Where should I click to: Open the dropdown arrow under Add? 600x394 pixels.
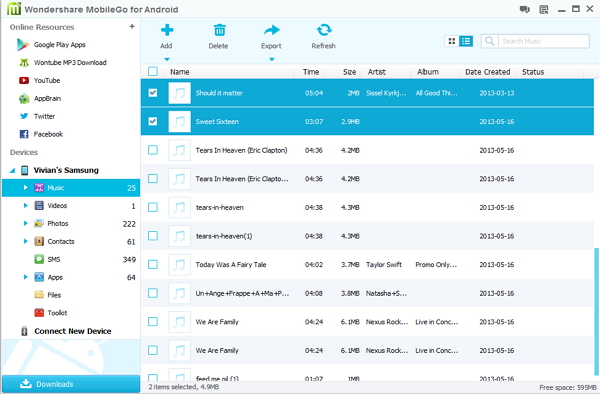point(166,59)
